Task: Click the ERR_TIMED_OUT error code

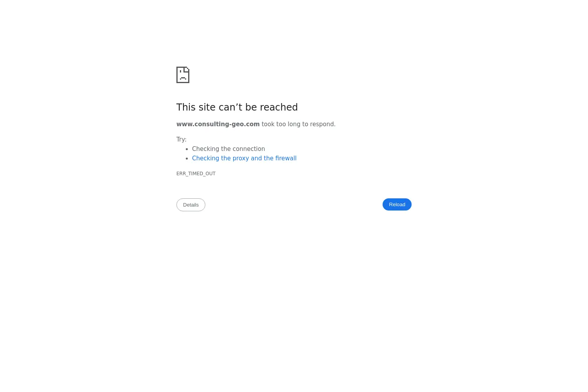Action: [196, 174]
